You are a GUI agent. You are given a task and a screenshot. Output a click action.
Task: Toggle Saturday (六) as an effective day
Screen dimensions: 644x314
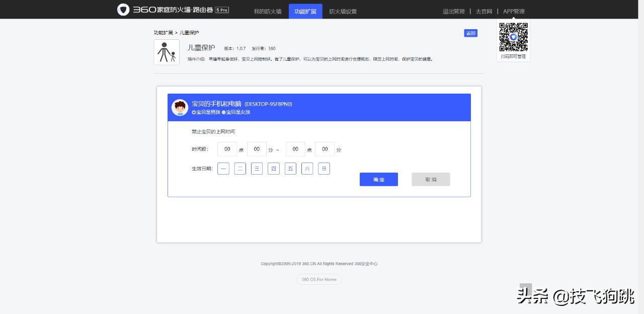click(x=307, y=169)
